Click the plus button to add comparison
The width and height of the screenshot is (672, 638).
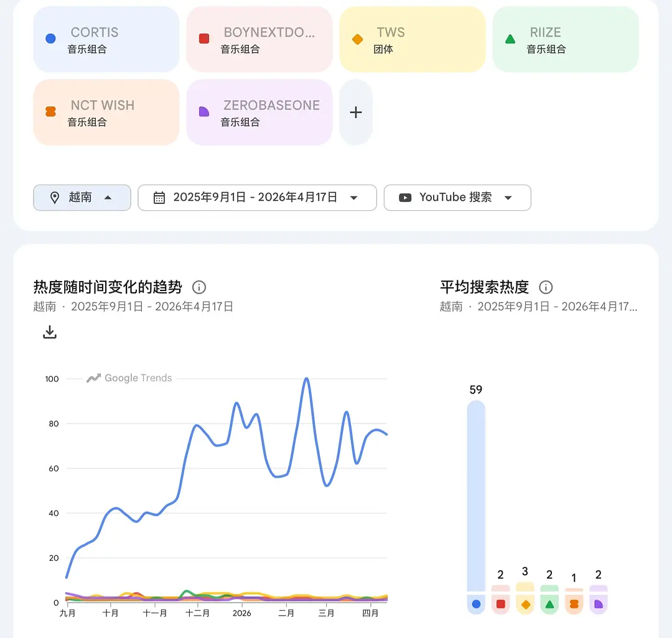coord(356,112)
